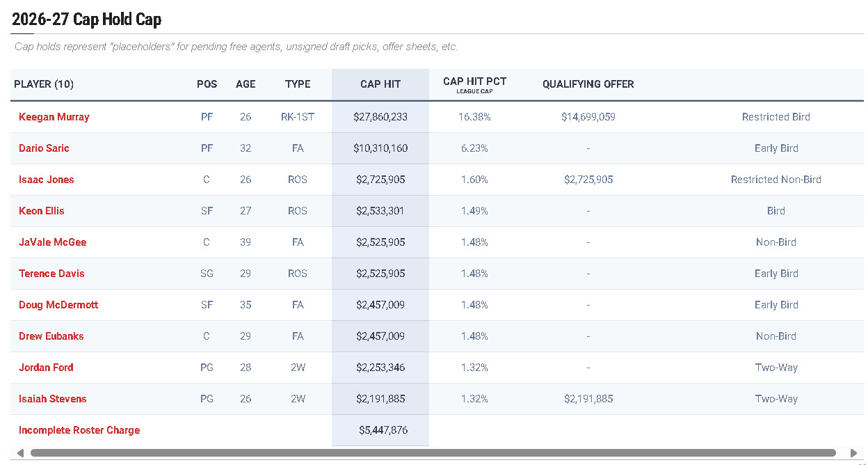Select Keon Ellis player name
This screenshot has width=868, height=465.
42,211
